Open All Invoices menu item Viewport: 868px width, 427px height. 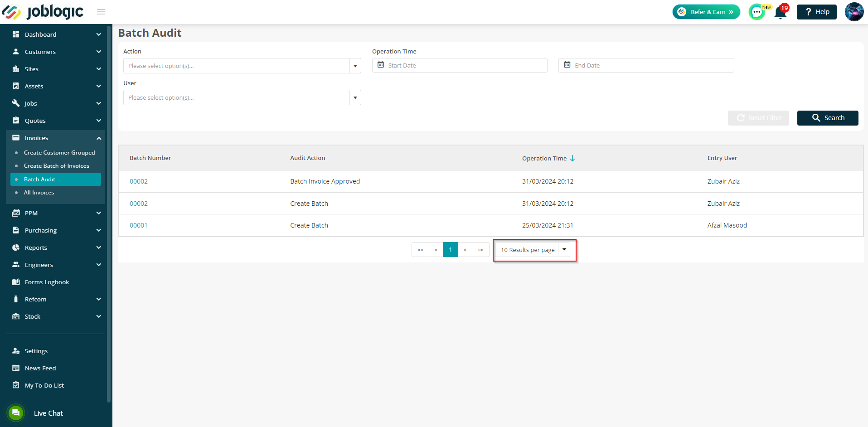point(39,193)
